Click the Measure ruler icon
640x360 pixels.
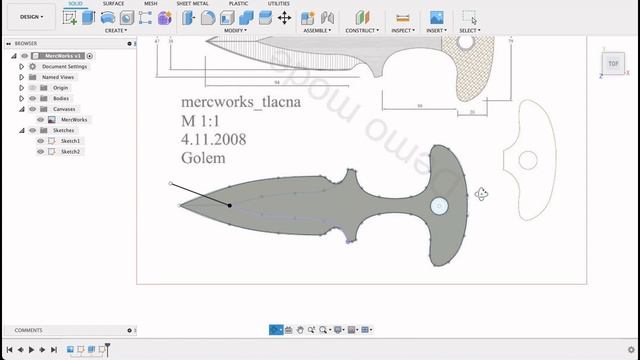tap(402, 18)
